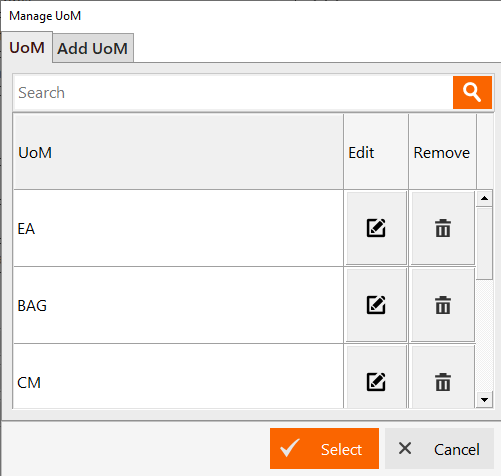Open edit for the CM row

click(x=376, y=381)
